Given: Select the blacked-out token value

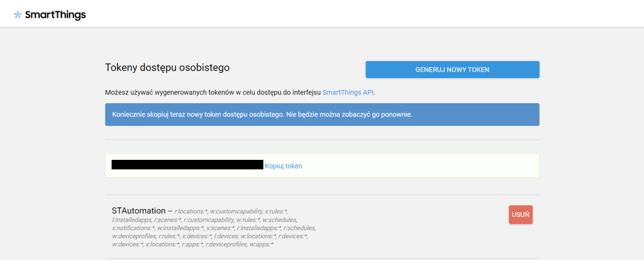Looking at the screenshot, I should coord(187,165).
